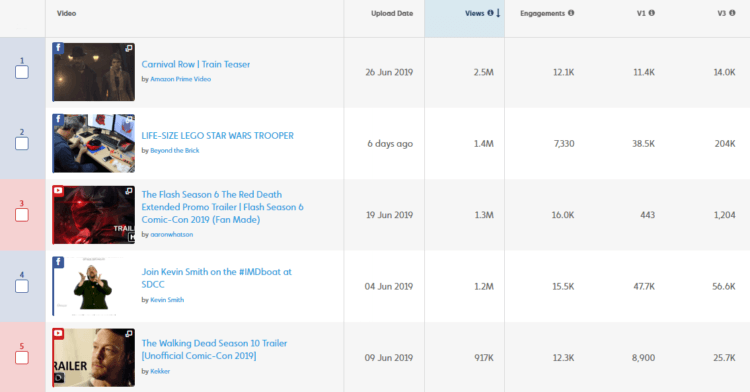The image size is (750, 392).
Task: Open the Kevin Smith video thumbnail
Action: (x=94, y=286)
